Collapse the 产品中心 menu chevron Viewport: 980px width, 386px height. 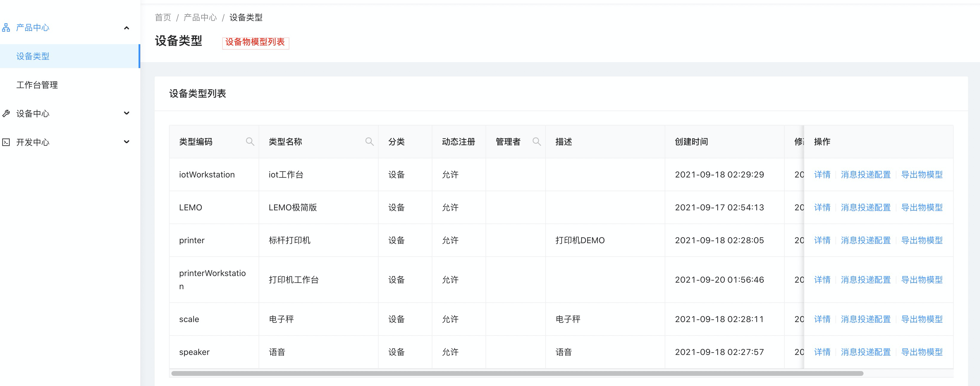point(127,28)
